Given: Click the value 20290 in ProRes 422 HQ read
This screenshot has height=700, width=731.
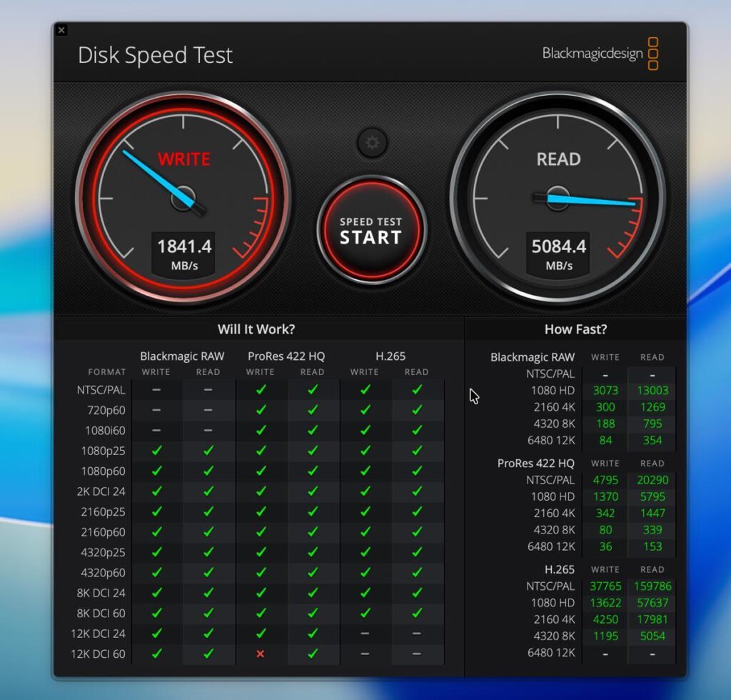Looking at the screenshot, I should coord(652,480).
